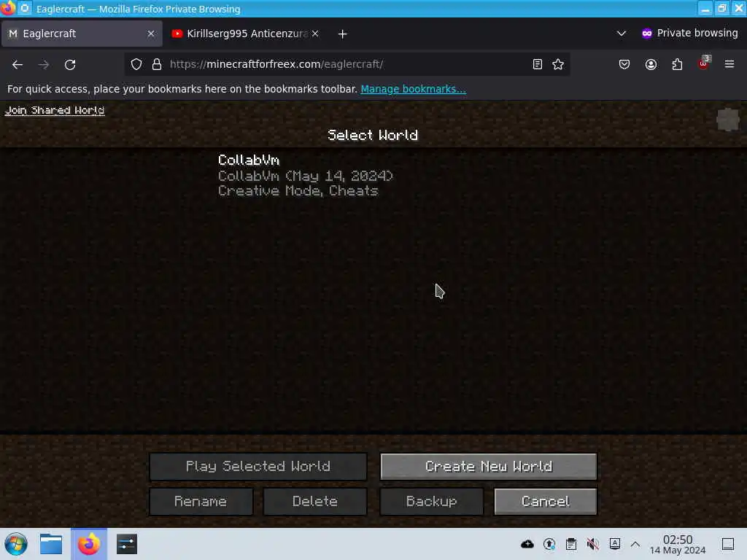Click the Delete world button
Viewport: 747px width, 560px height.
(315, 502)
